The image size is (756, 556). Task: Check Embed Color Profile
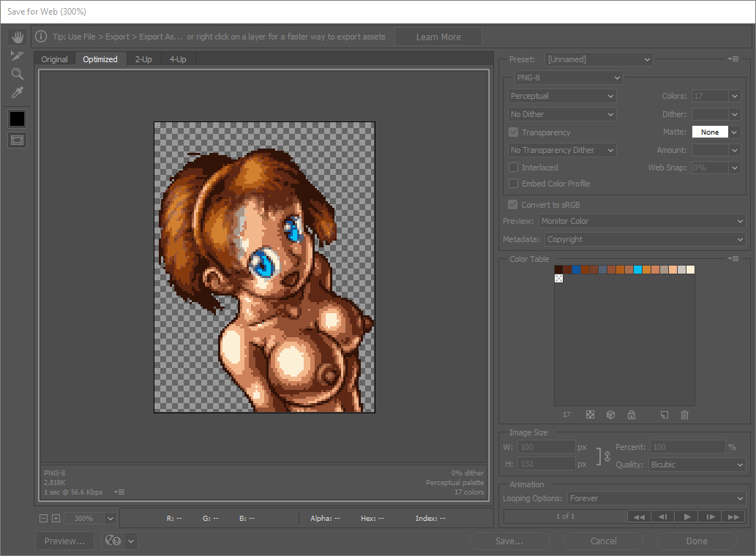[513, 184]
